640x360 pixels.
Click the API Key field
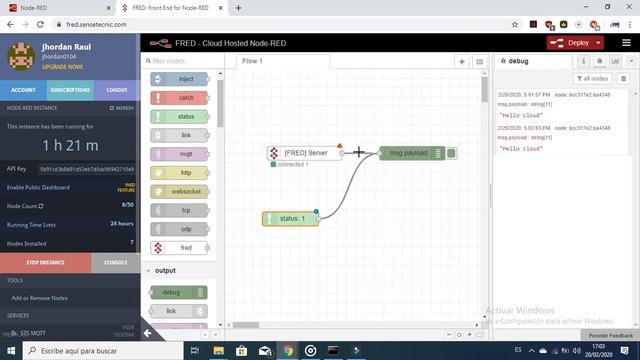pos(87,169)
